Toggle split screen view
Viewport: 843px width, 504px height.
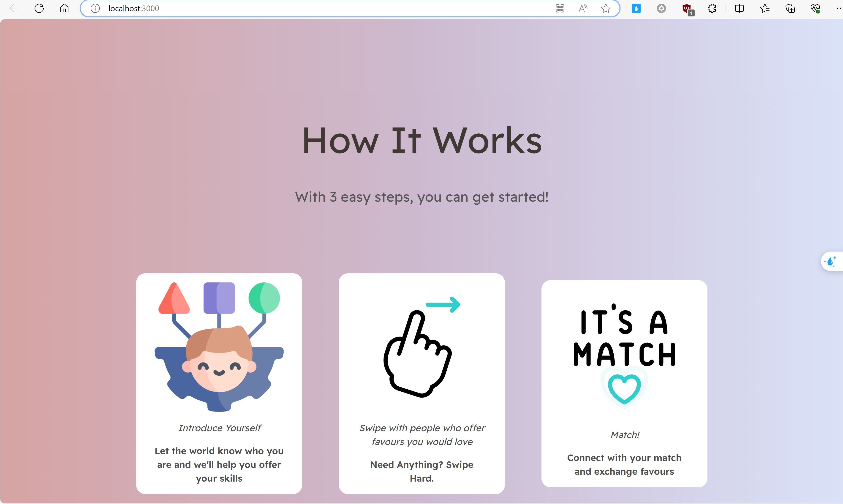(739, 8)
